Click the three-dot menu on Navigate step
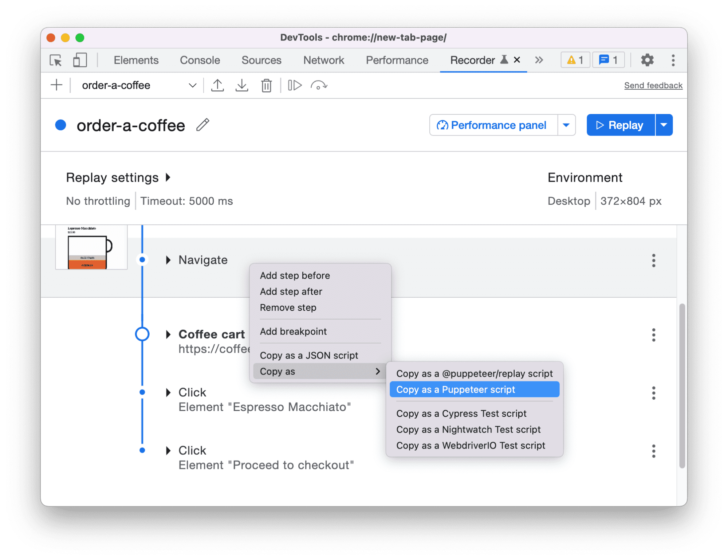This screenshot has height=560, width=728. click(654, 259)
